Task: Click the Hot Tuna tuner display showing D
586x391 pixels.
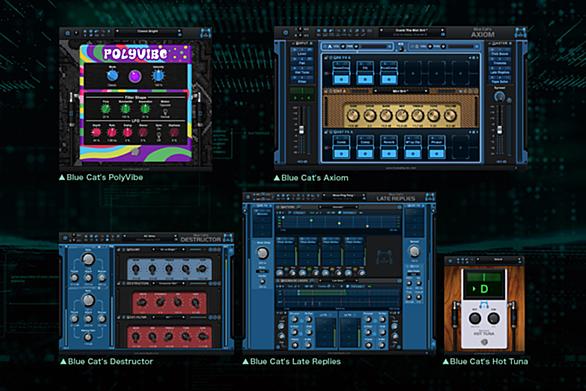Action: [484, 285]
